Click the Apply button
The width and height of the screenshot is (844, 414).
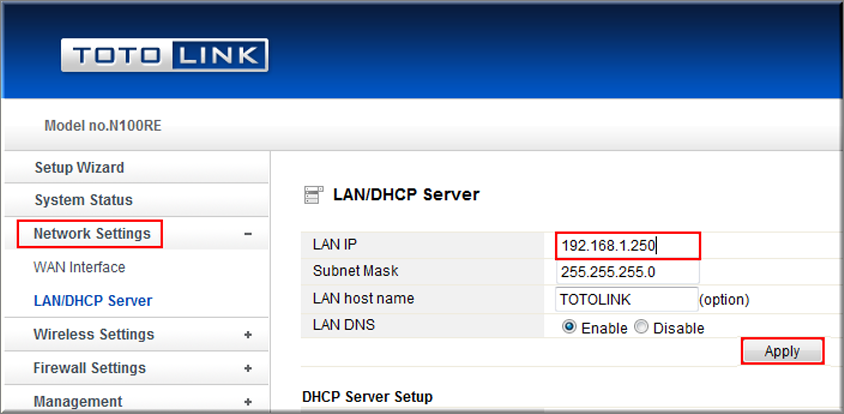pyautogui.click(x=782, y=352)
